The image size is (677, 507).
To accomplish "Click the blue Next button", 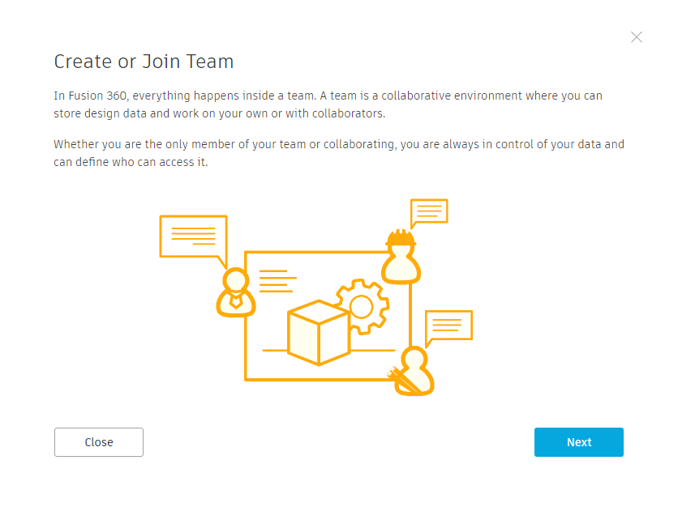I will click(x=579, y=442).
